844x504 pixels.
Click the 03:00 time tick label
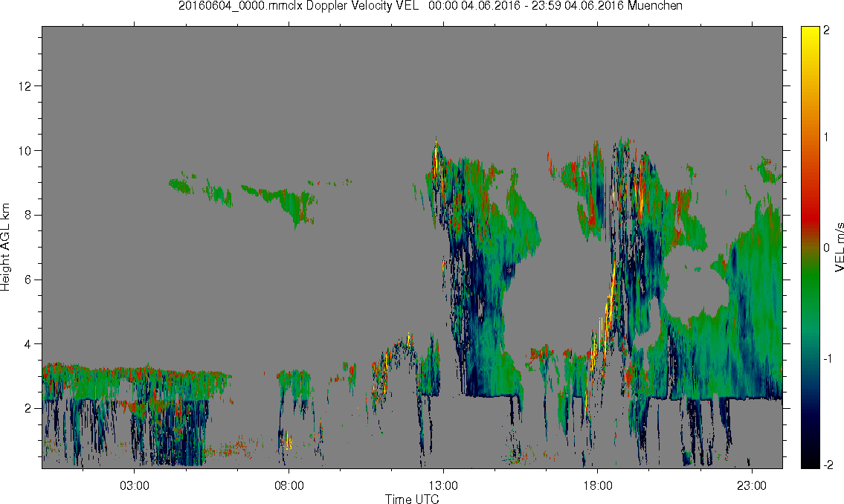click(x=135, y=485)
